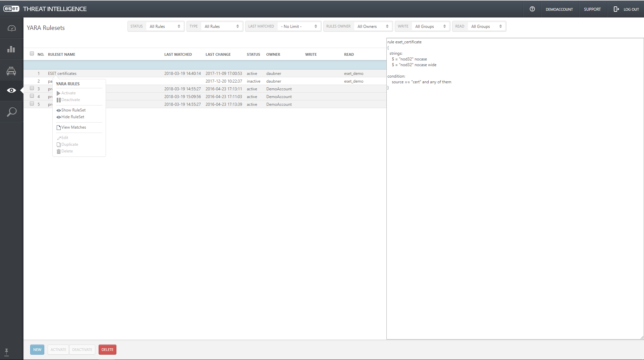Toggle the select-all checkbox in table header
Screen dimensions: 644x360
pyautogui.click(x=32, y=53)
